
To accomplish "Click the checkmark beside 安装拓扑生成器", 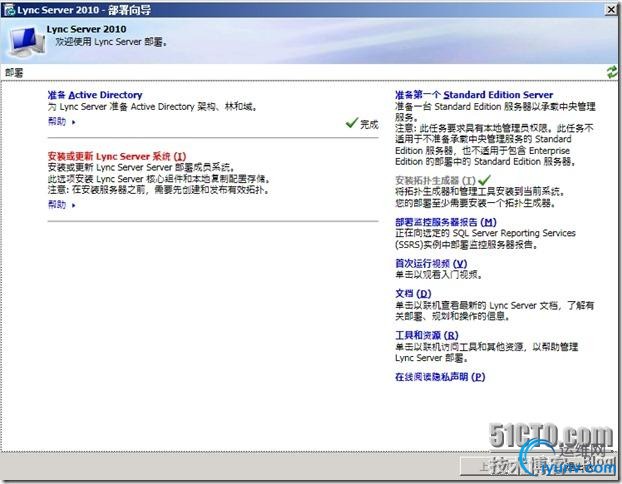I will pyautogui.click(x=484, y=180).
